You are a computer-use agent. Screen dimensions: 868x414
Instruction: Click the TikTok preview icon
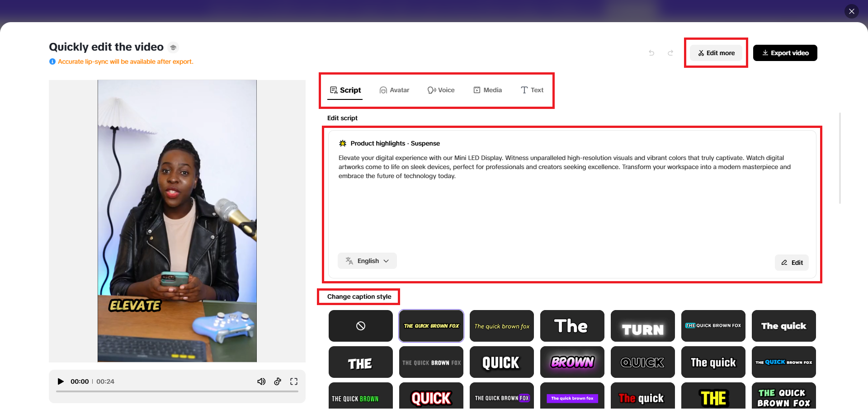coord(278,381)
